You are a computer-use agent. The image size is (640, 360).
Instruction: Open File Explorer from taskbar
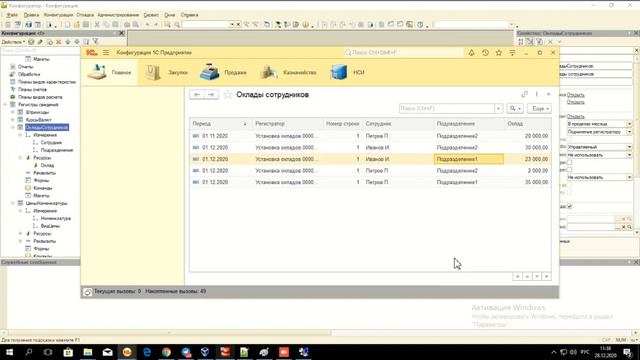click(x=88, y=352)
